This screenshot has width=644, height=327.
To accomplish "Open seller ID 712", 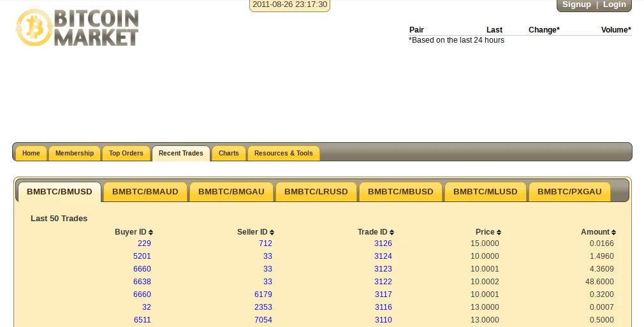I will coord(265,243).
